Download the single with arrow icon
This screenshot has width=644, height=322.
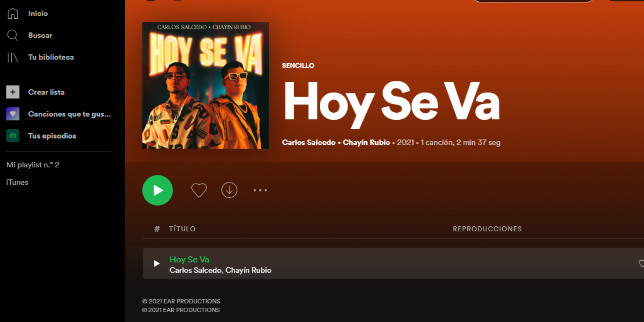229,190
